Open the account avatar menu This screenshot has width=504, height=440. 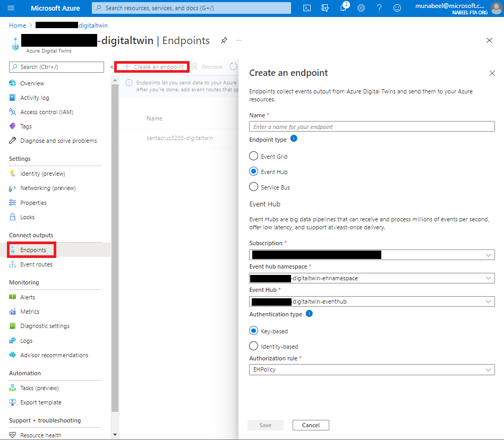(496, 8)
